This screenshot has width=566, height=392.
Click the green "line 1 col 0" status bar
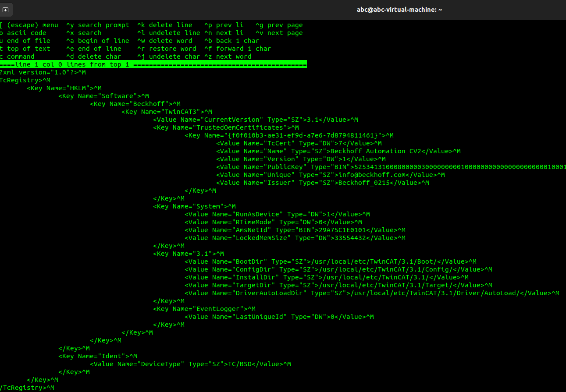(153, 64)
